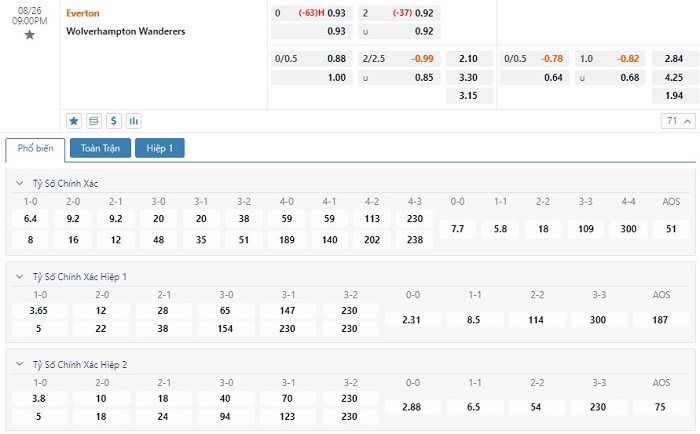Viewport: 700px width, 434px height.
Task: Open the statistics bar chart icon
Action: coord(133,121)
